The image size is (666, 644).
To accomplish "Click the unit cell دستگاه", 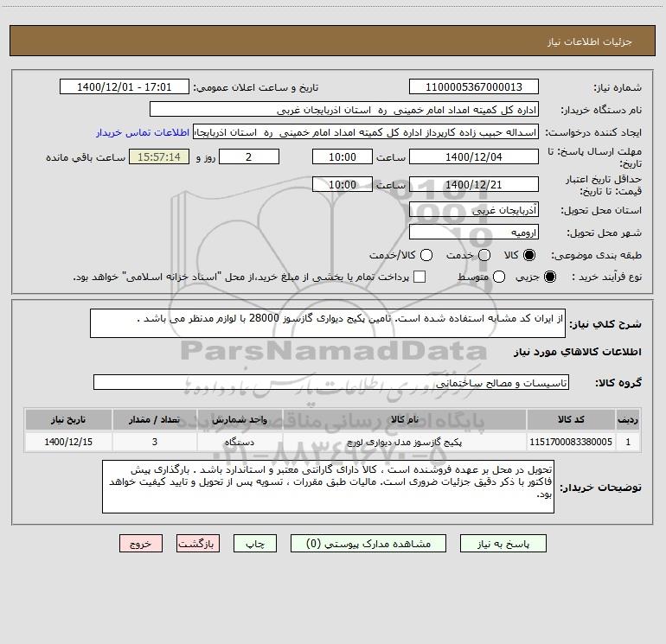I will (240, 442).
